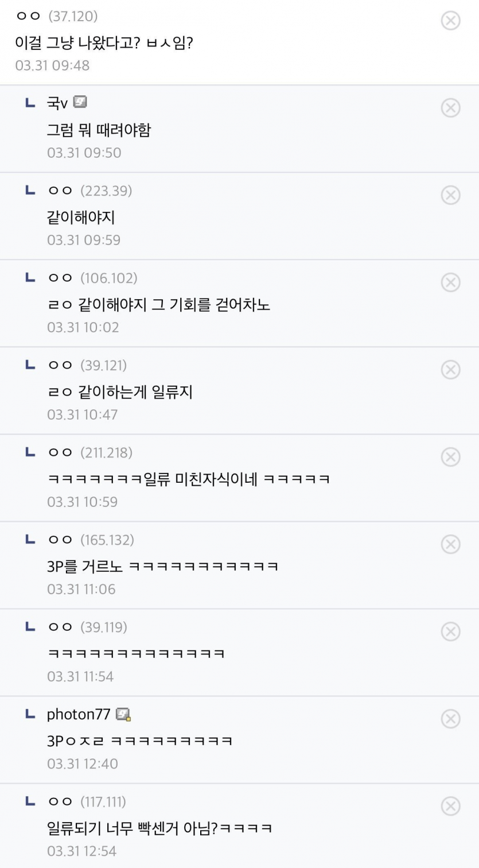
Task: Remove the 211.218 reply with its X
Action: click(450, 457)
